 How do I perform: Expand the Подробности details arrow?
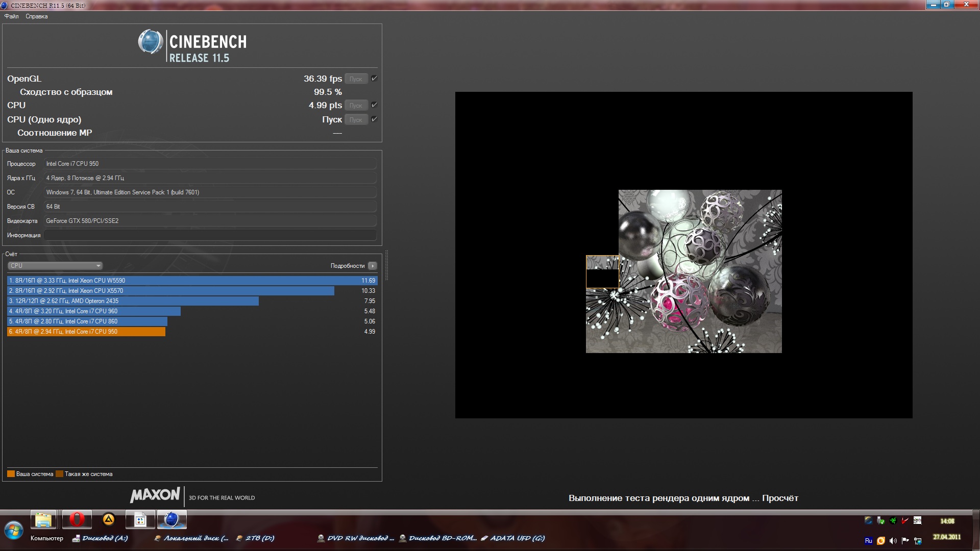click(373, 266)
